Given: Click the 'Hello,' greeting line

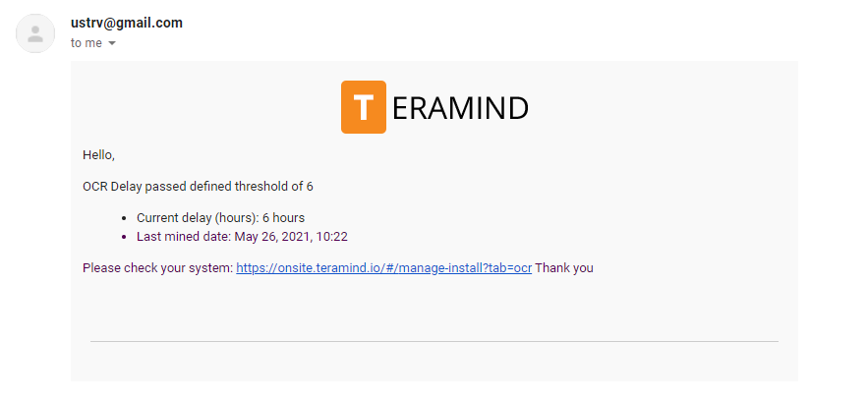Looking at the screenshot, I should tap(98, 155).
